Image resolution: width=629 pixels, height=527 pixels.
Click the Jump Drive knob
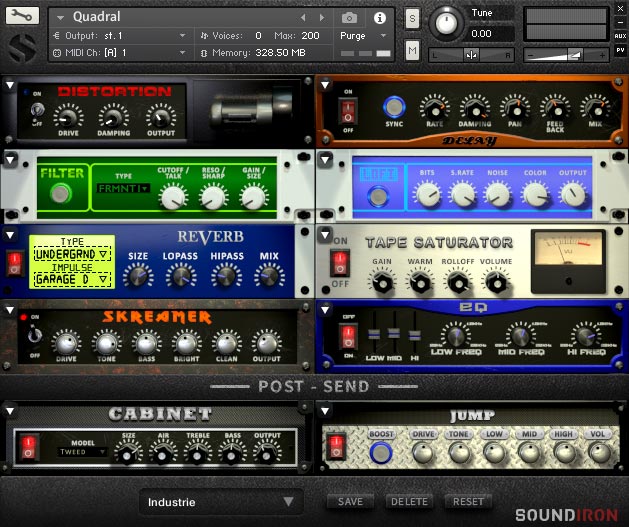423,452
